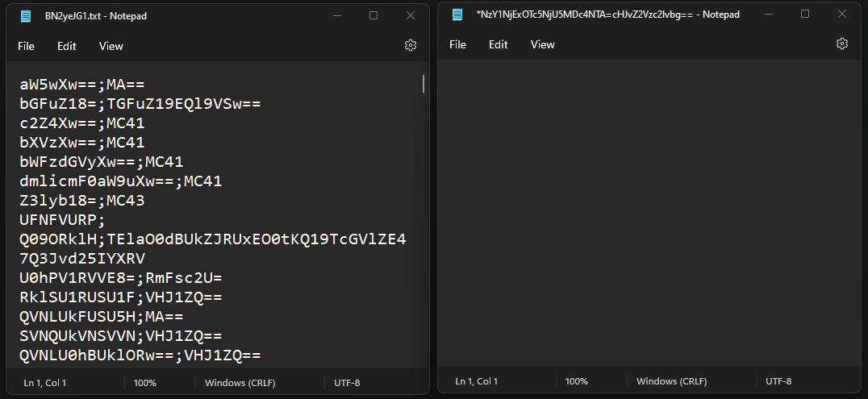Close the right unsaved Notepad window
Viewport: 868px width, 399px height.
point(842,14)
